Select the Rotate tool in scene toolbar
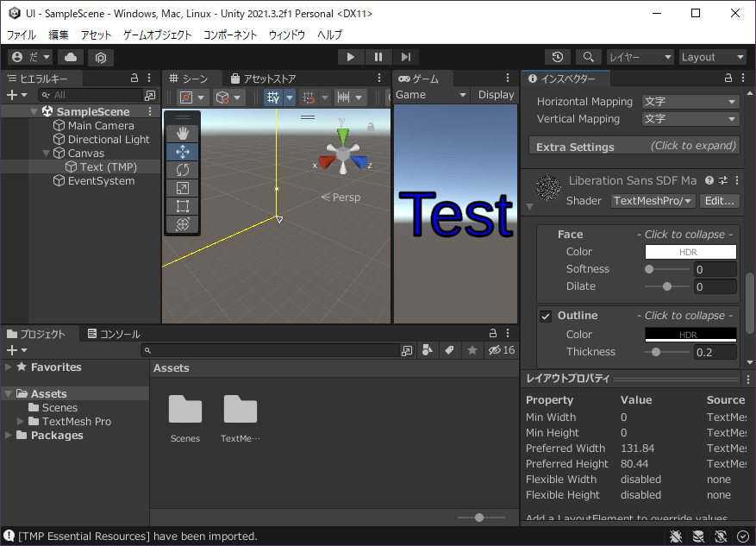 click(182, 170)
